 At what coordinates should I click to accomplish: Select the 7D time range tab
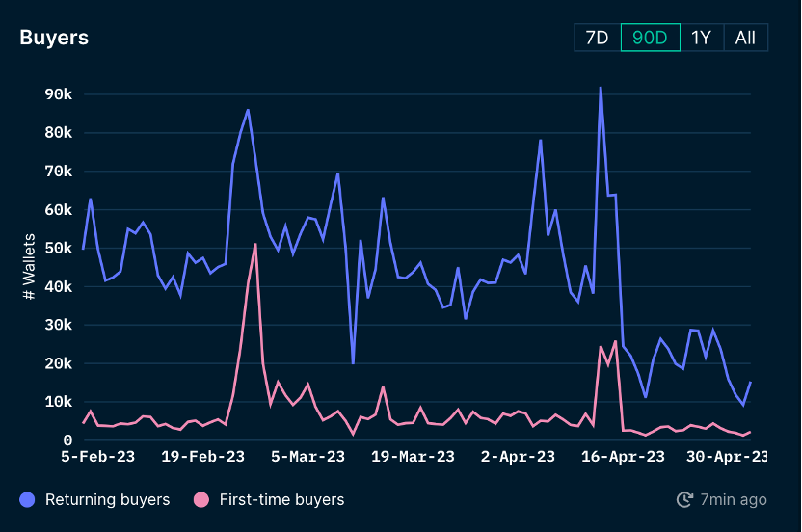[x=598, y=38]
